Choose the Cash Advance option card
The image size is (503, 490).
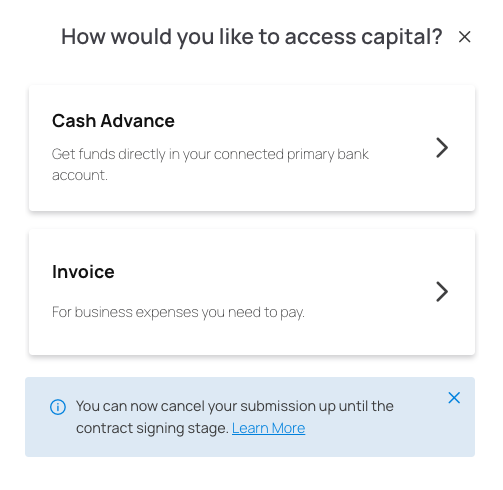pos(252,148)
